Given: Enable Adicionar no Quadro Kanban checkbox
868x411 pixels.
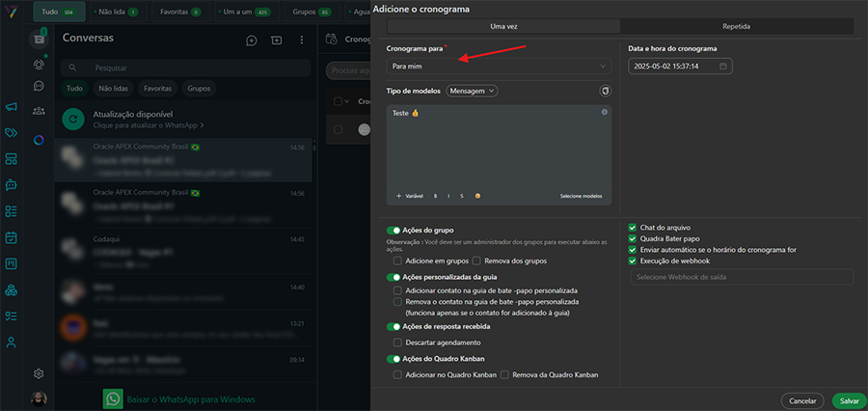Looking at the screenshot, I should (397, 373).
